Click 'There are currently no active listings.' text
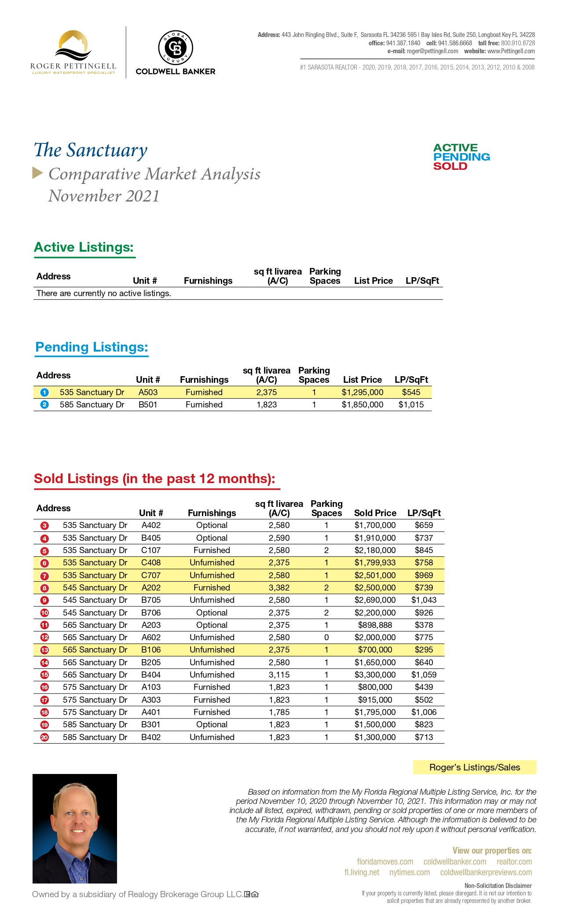 pos(104,293)
